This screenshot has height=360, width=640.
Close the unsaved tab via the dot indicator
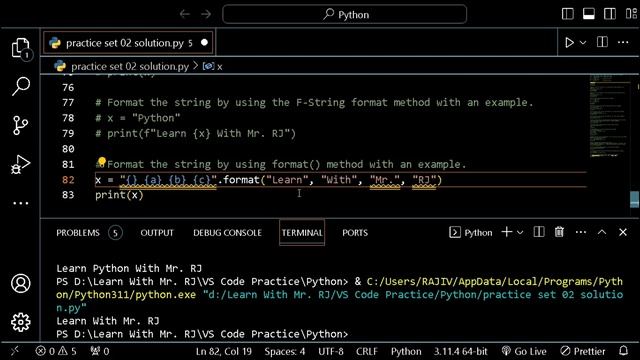204,42
